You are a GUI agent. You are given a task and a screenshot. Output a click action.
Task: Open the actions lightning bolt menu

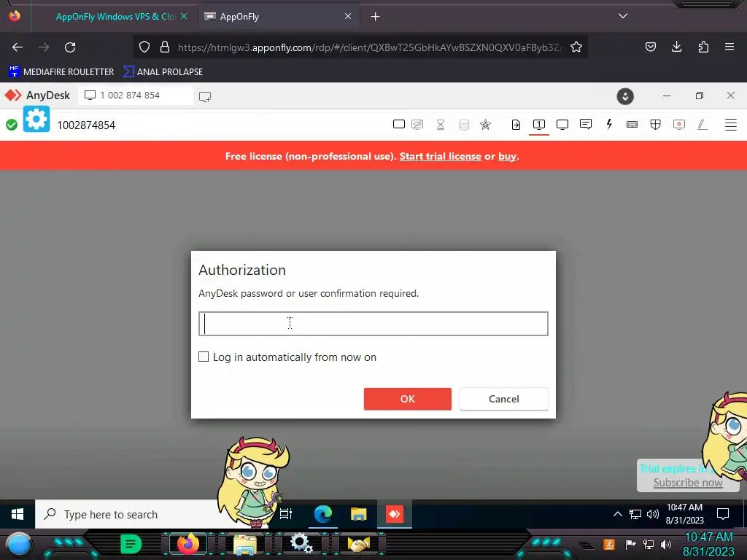coord(609,124)
